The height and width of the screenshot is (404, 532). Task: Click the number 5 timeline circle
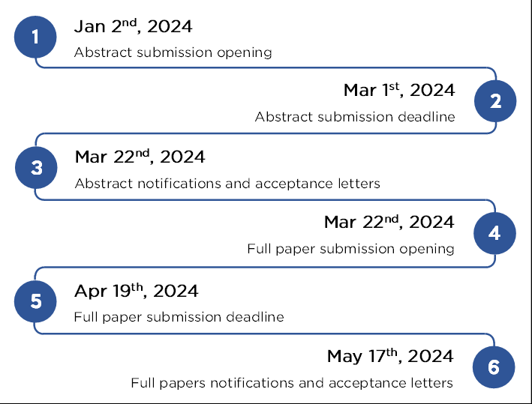coord(36,301)
